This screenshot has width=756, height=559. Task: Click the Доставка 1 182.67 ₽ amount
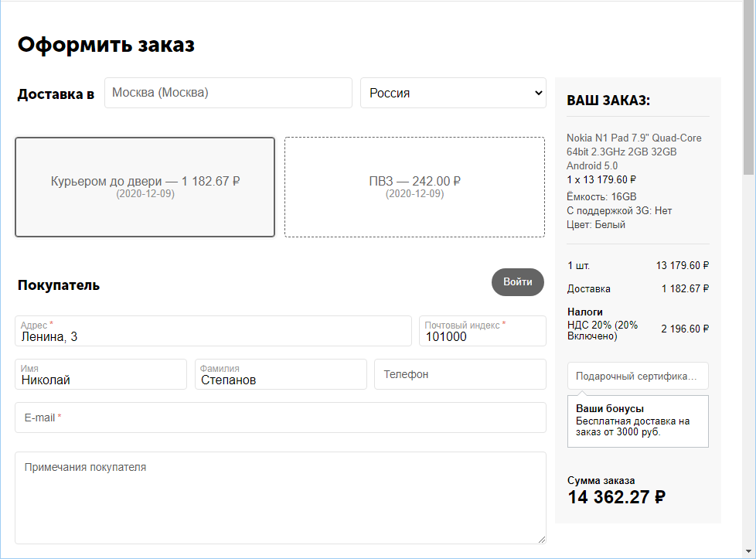[x=685, y=288]
